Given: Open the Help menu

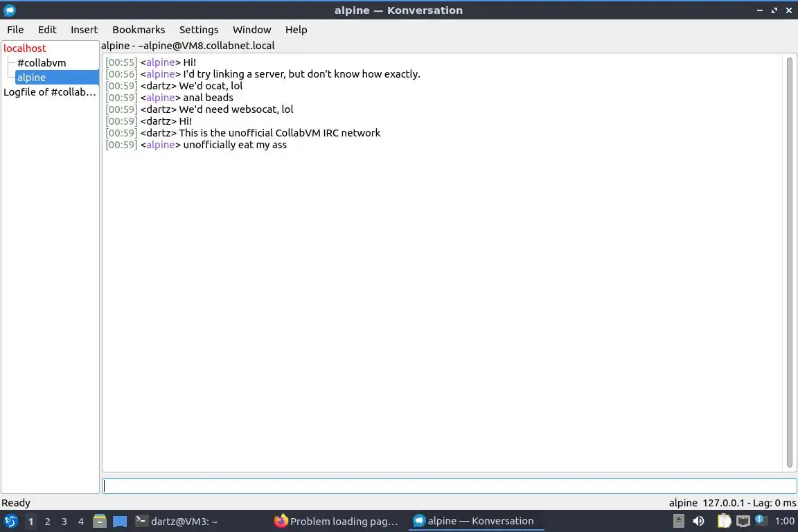Looking at the screenshot, I should [x=296, y=30].
